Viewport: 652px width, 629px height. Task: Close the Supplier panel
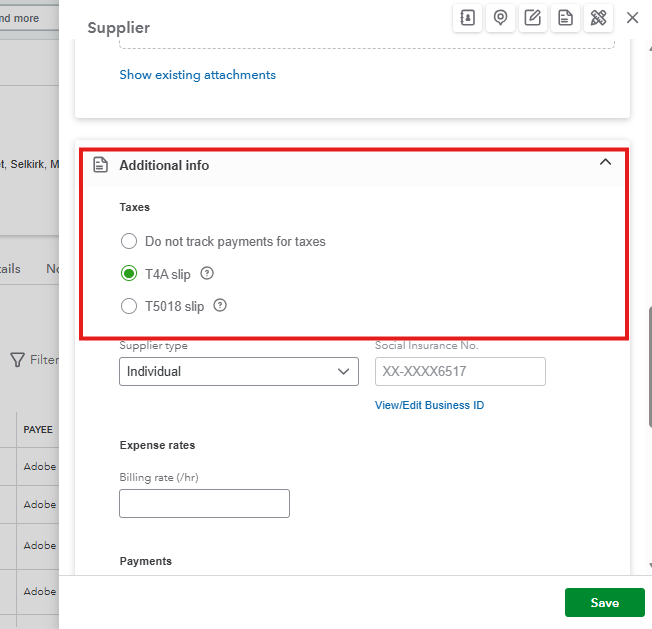coord(632,18)
